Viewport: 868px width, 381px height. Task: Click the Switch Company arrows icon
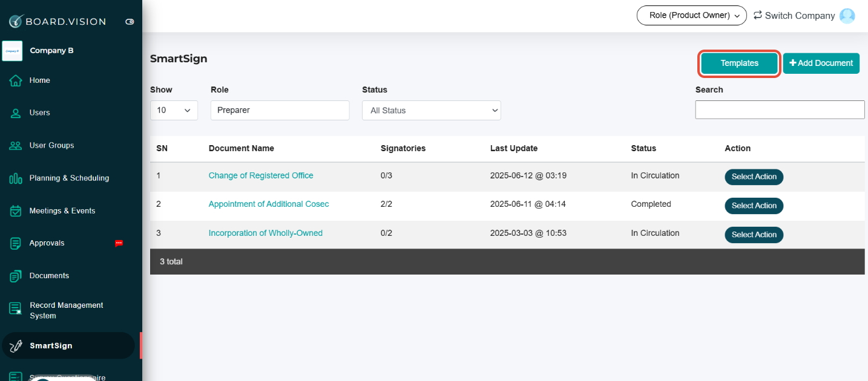[x=758, y=15]
